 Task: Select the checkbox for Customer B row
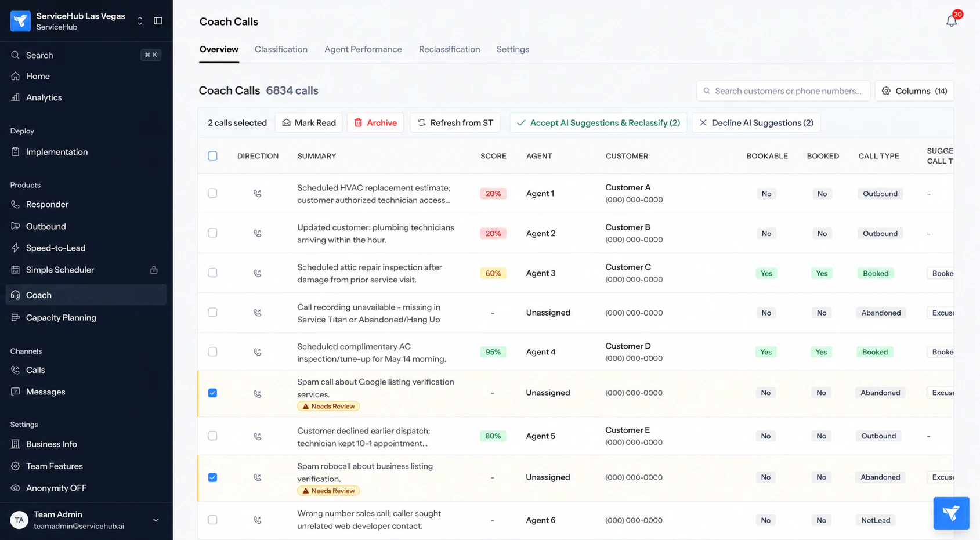coord(212,233)
